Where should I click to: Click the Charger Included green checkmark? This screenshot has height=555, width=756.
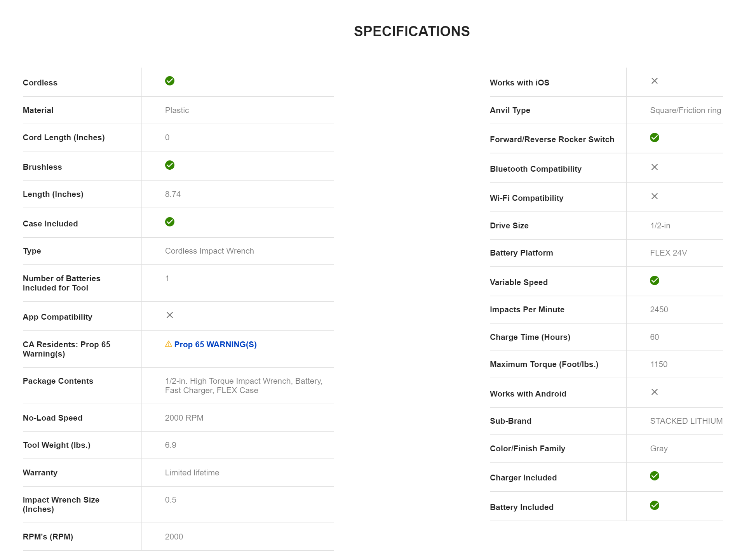[x=655, y=476]
